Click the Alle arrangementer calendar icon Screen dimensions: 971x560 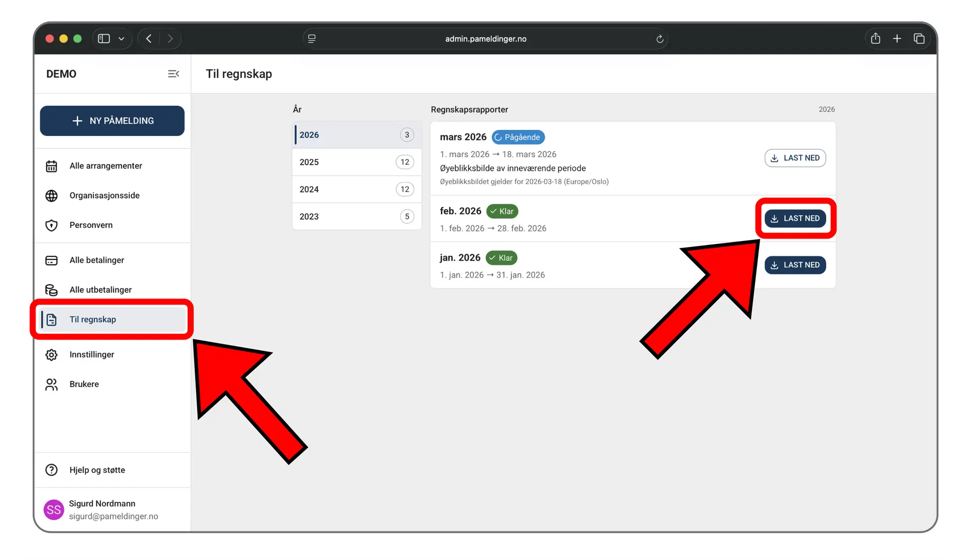(52, 166)
